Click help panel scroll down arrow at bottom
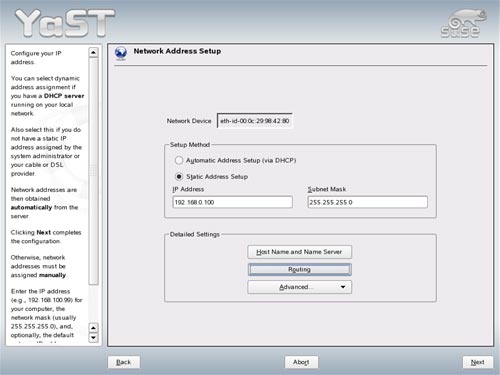 click(94, 338)
